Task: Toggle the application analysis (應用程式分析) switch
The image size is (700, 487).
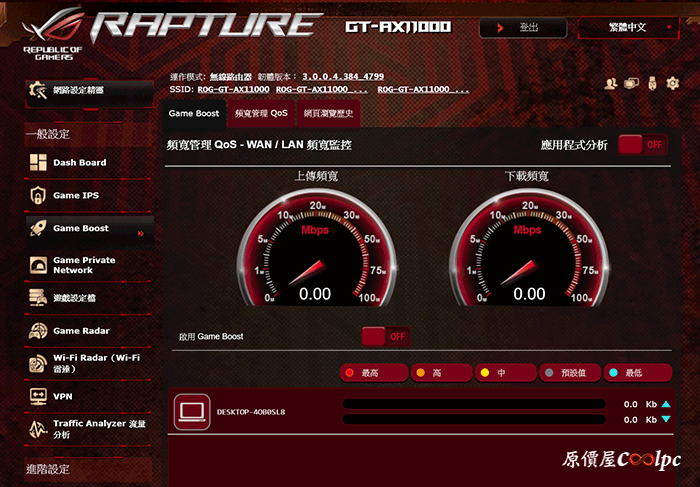Action: coord(642,145)
